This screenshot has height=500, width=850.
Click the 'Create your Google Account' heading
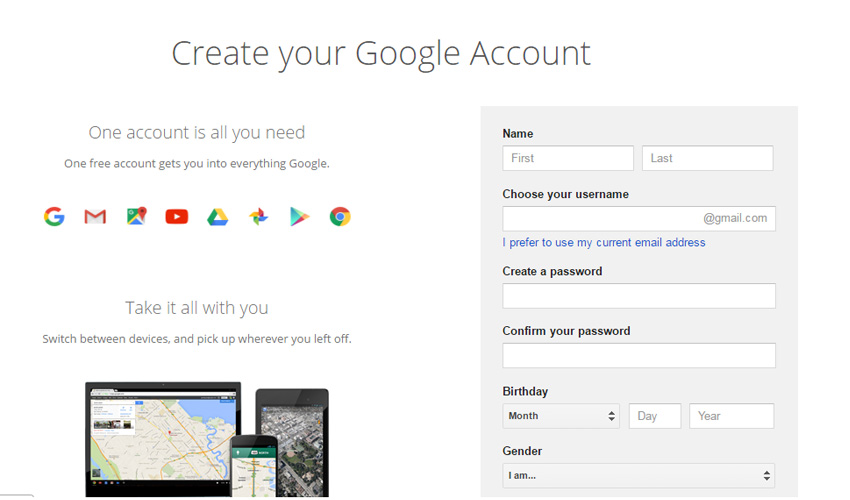pyautogui.click(x=381, y=54)
